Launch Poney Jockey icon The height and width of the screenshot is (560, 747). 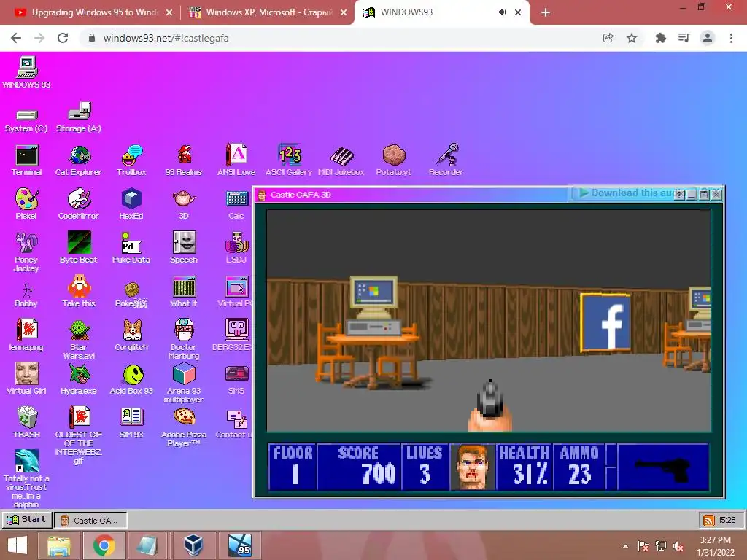pos(26,252)
